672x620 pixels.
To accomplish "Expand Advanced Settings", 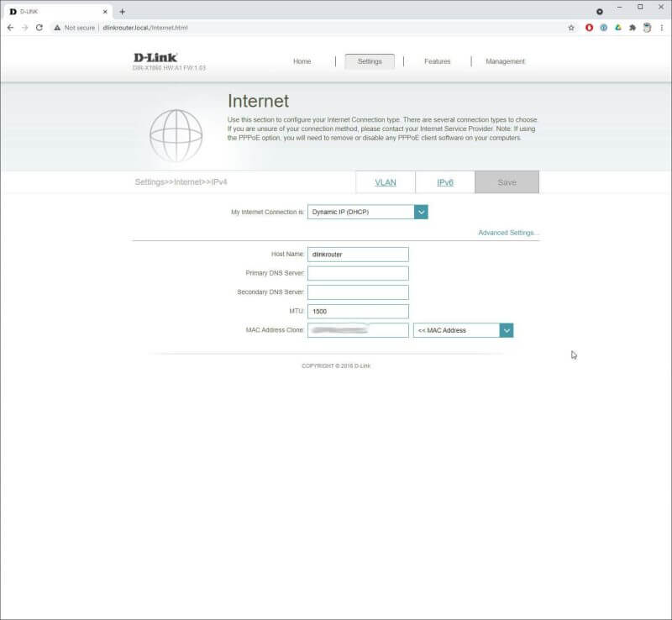I will (508, 233).
